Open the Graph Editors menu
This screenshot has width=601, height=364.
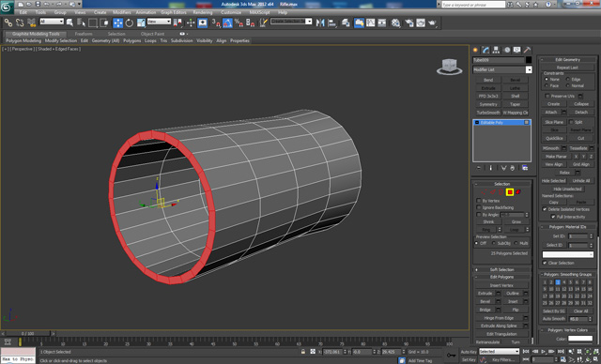point(173,12)
